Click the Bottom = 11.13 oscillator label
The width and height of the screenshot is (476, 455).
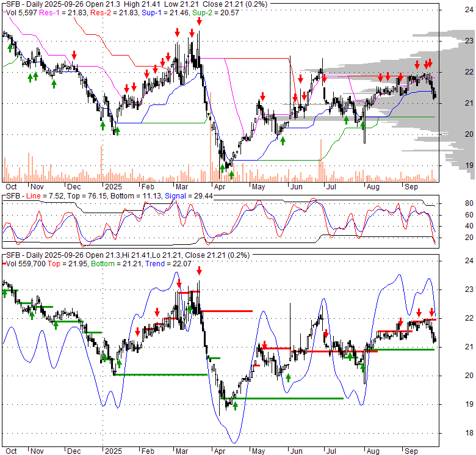pos(135,196)
